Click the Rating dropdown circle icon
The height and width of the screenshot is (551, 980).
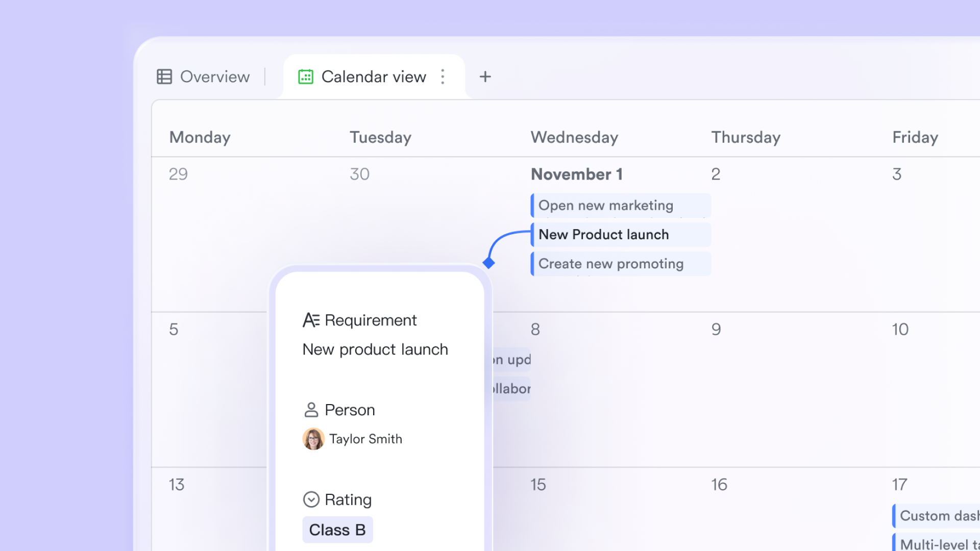[311, 499]
